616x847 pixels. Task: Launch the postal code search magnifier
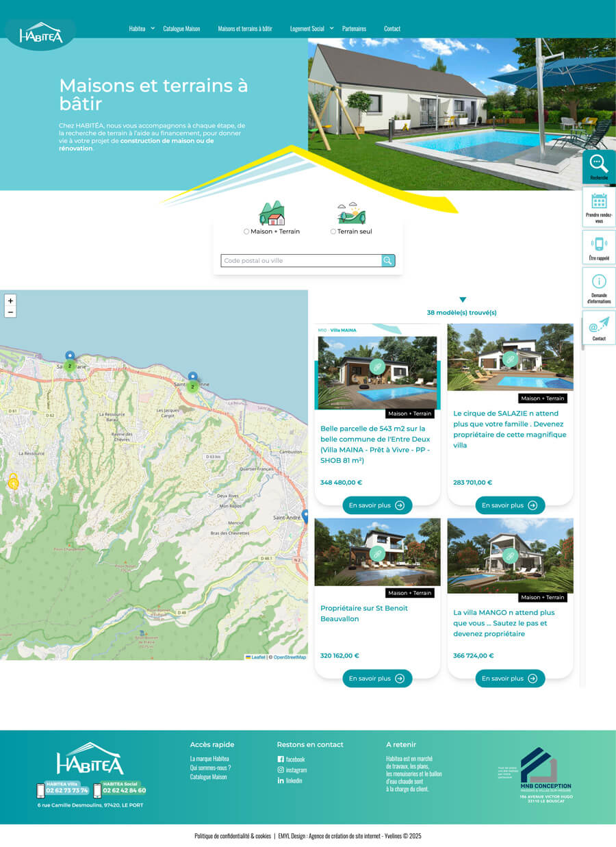point(387,260)
